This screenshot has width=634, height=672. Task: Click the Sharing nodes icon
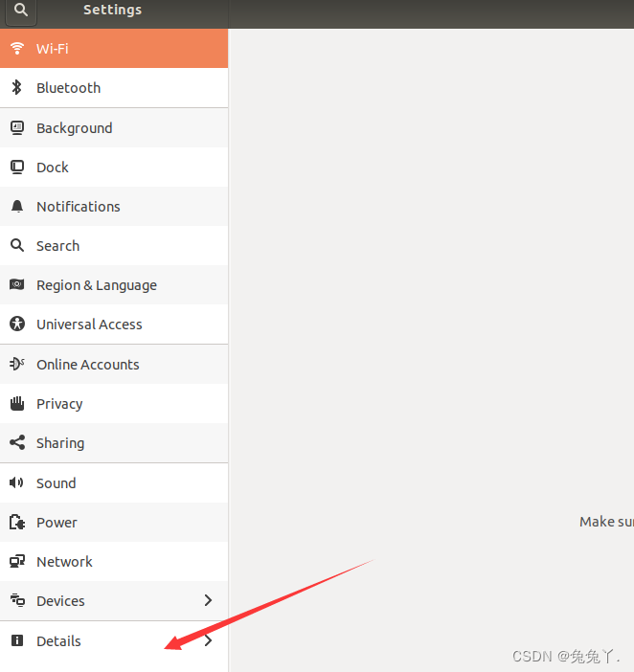coord(17,442)
